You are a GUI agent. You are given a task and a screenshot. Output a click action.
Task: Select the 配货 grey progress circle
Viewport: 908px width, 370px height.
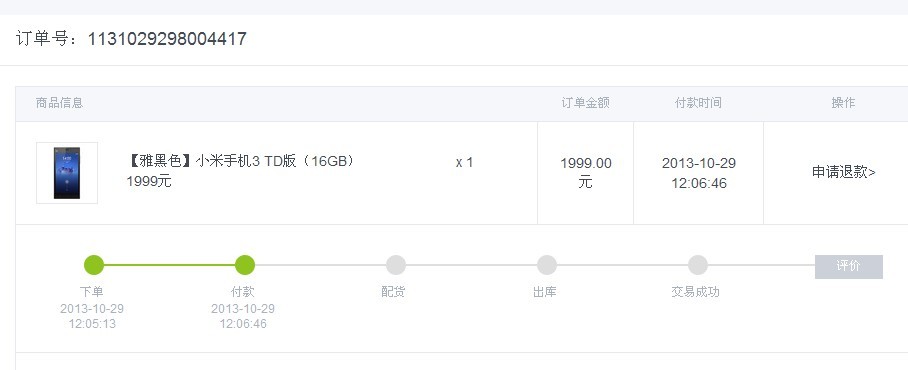(396, 265)
